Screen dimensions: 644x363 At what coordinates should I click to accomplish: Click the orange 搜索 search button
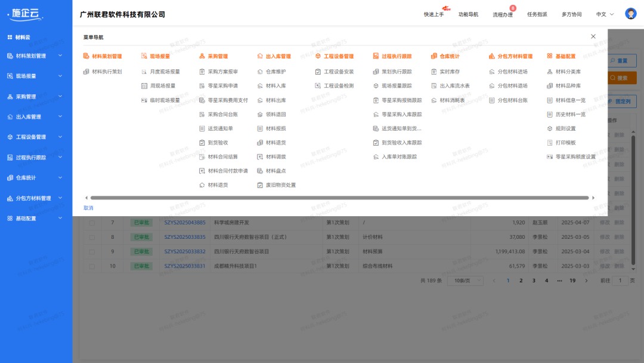pos(623,78)
